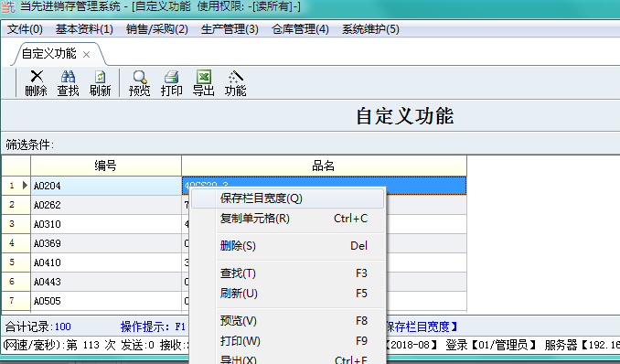Choose 打印(W) in the context menu
Viewport: 620px width, 364px height.
pyautogui.click(x=287, y=340)
